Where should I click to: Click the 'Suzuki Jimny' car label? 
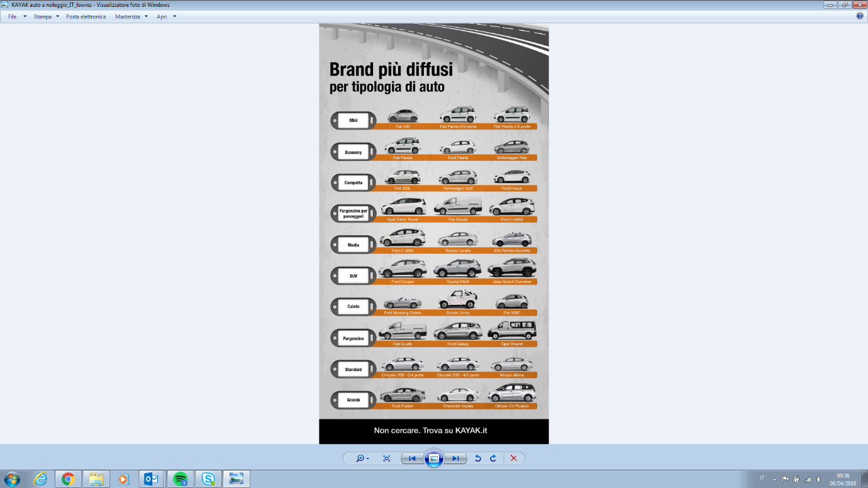458,313
